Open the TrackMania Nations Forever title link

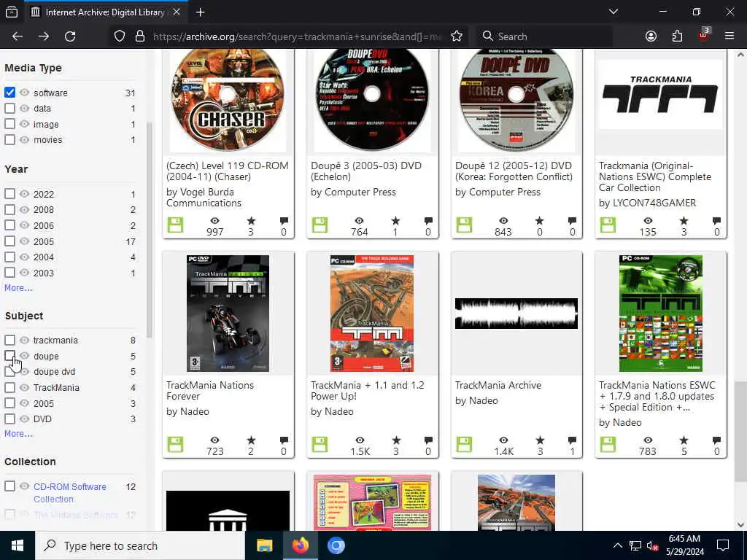pos(210,391)
